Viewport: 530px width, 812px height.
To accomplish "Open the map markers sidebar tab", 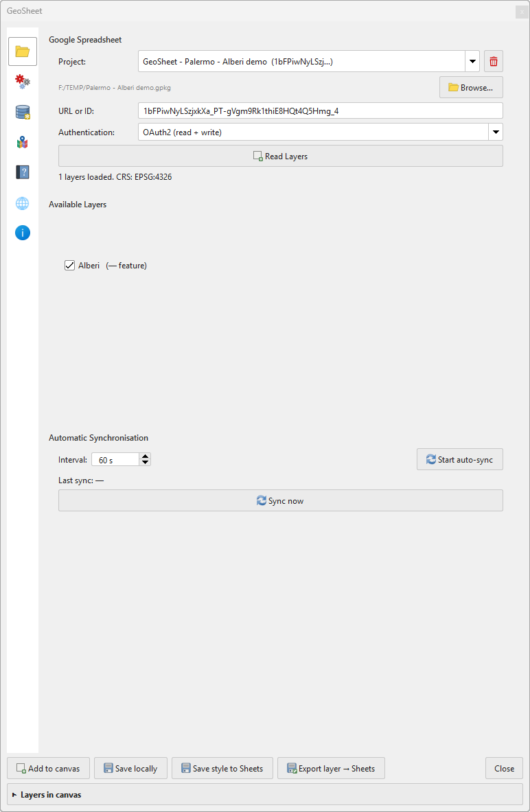I will (22, 142).
